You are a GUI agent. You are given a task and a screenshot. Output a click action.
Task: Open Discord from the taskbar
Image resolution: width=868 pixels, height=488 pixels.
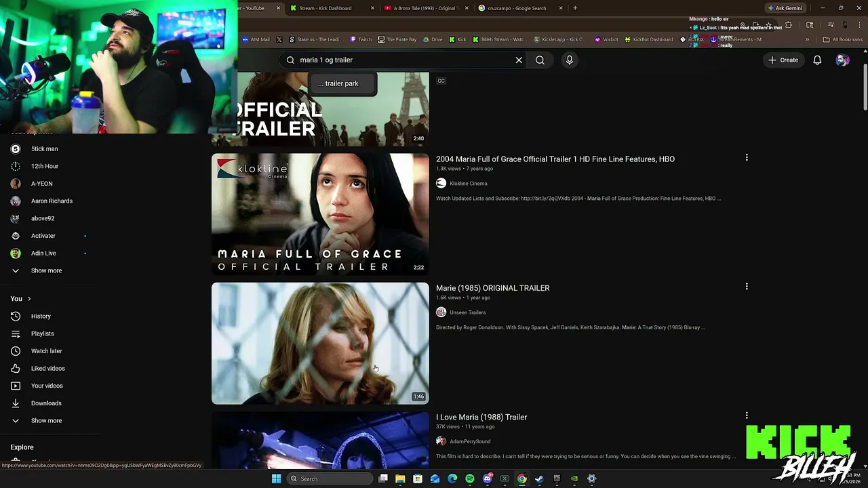(x=488, y=479)
